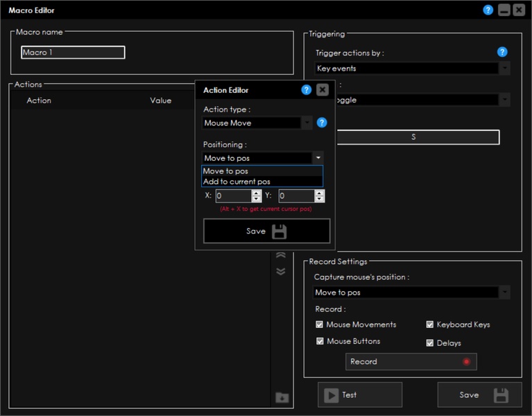Screen dimensions: 532x416
Task: Click the Macro name text field
Action: (x=73, y=53)
